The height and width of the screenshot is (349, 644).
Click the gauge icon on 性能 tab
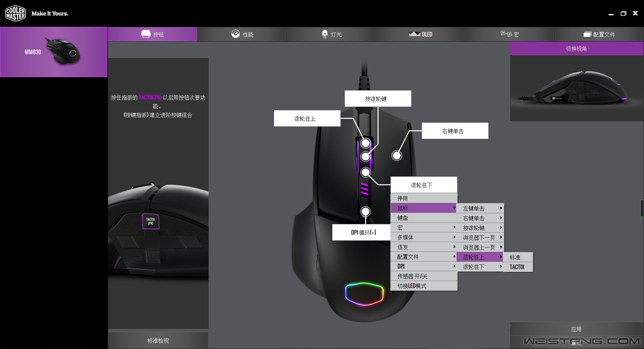235,34
